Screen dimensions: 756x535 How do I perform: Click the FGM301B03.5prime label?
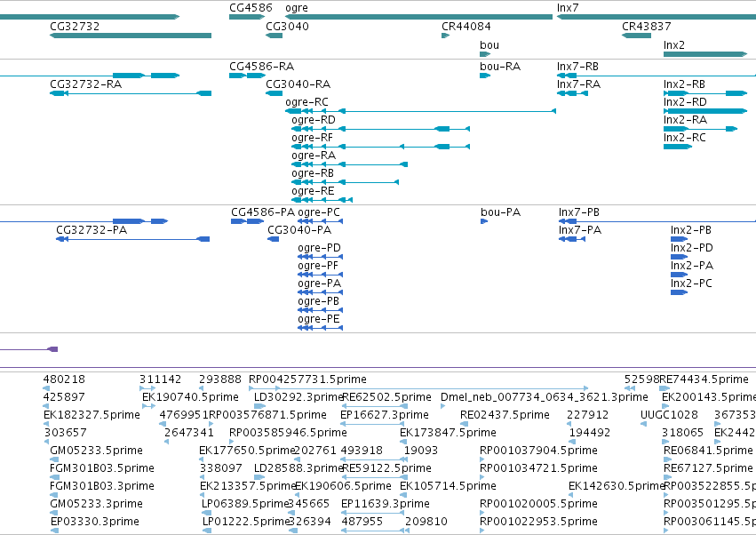pyautogui.click(x=102, y=468)
